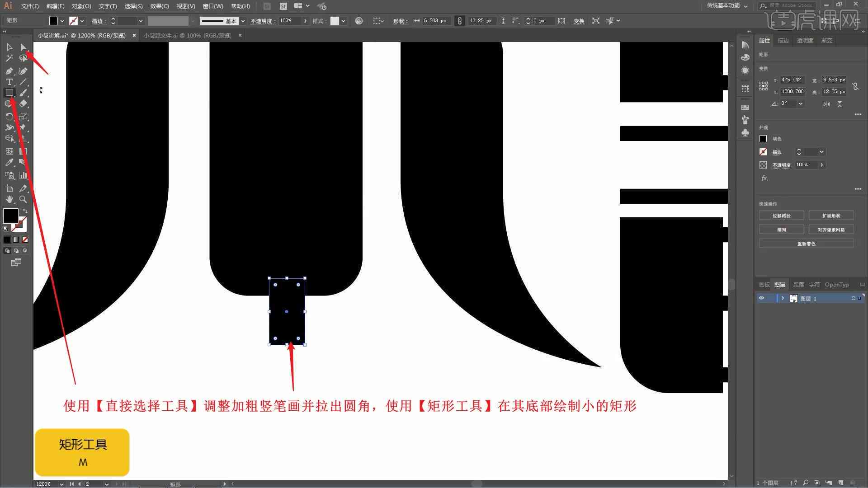
Task: Select the Rectangle tool
Action: [9, 92]
